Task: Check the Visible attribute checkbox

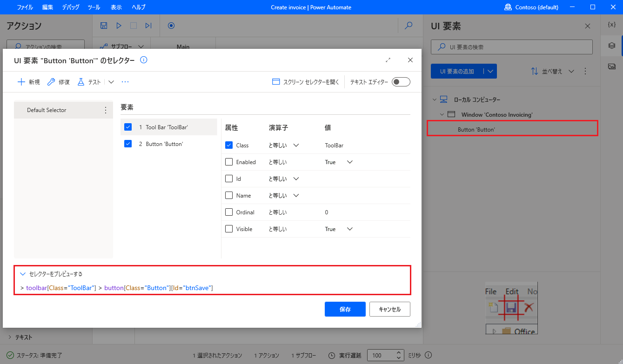Action: coord(229,229)
